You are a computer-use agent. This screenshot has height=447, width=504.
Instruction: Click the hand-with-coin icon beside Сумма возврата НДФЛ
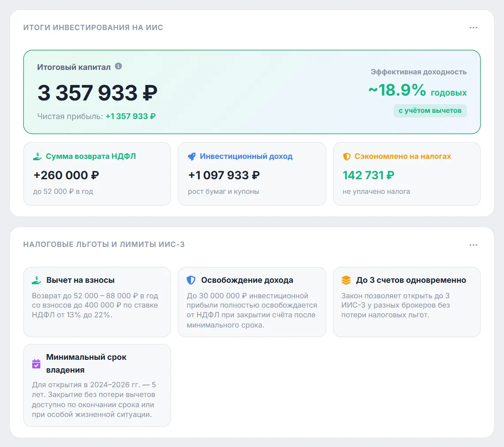click(x=37, y=157)
